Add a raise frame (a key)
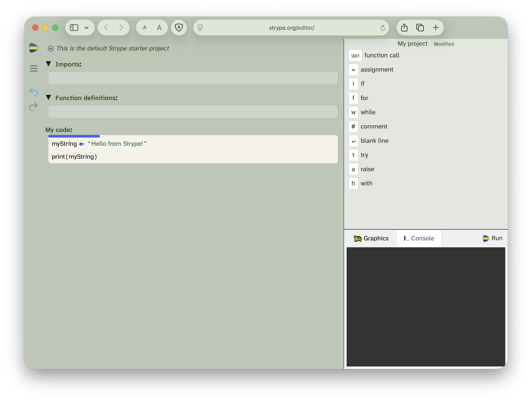The width and height of the screenshot is (532, 401). tap(353, 169)
